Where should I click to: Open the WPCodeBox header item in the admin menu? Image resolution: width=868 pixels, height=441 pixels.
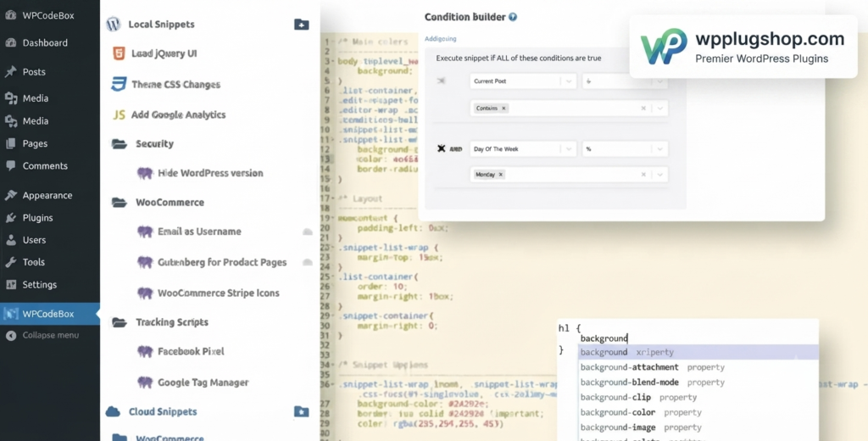(48, 15)
